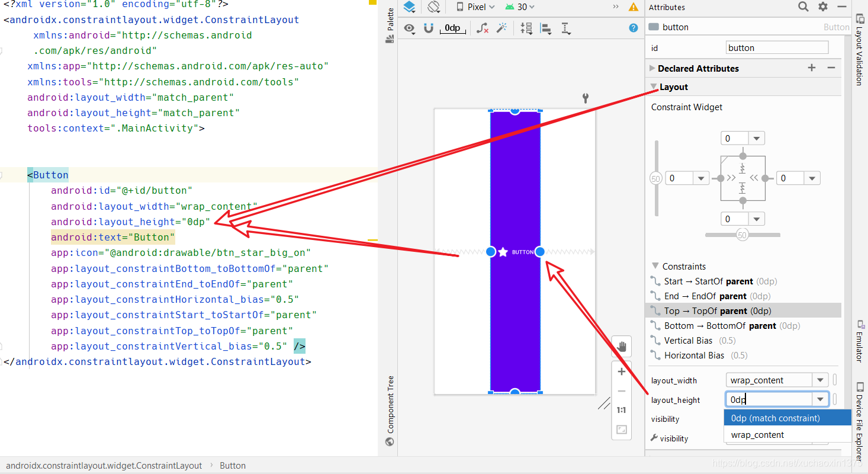
Task: Toggle upper vertical spring constraint mode
Action: 742,168
